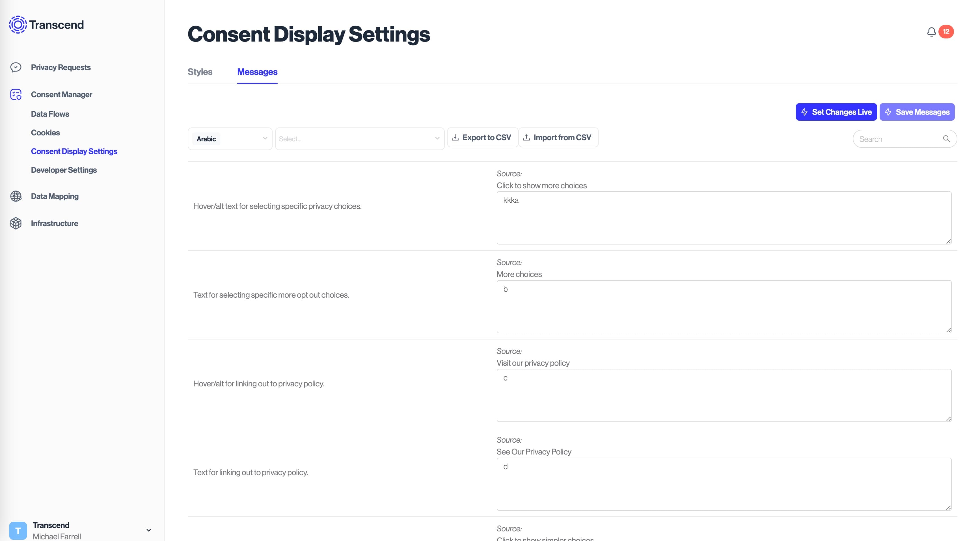The image size is (980, 541).
Task: Click the Consent Manager sidebar icon
Action: click(16, 94)
